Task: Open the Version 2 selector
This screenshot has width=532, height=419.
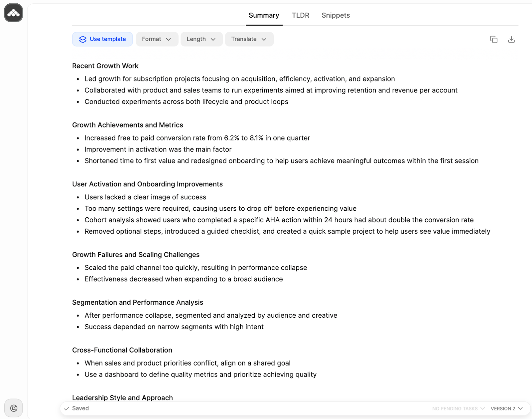Action: (x=506, y=409)
